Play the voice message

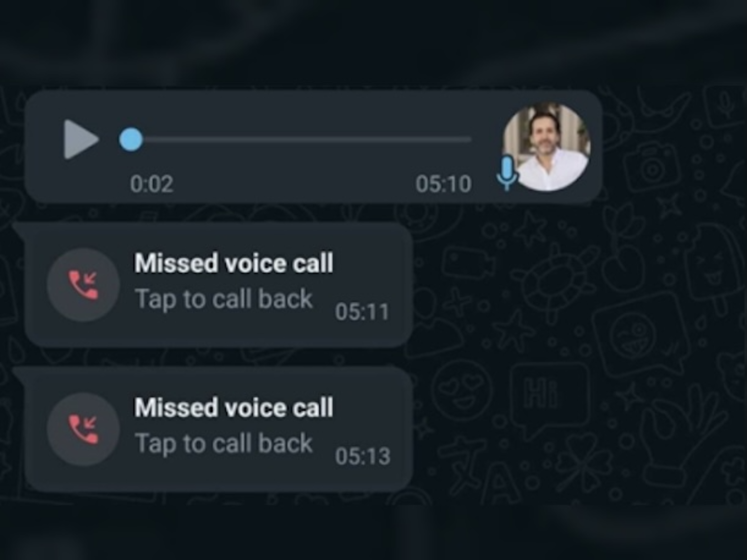click(x=81, y=140)
